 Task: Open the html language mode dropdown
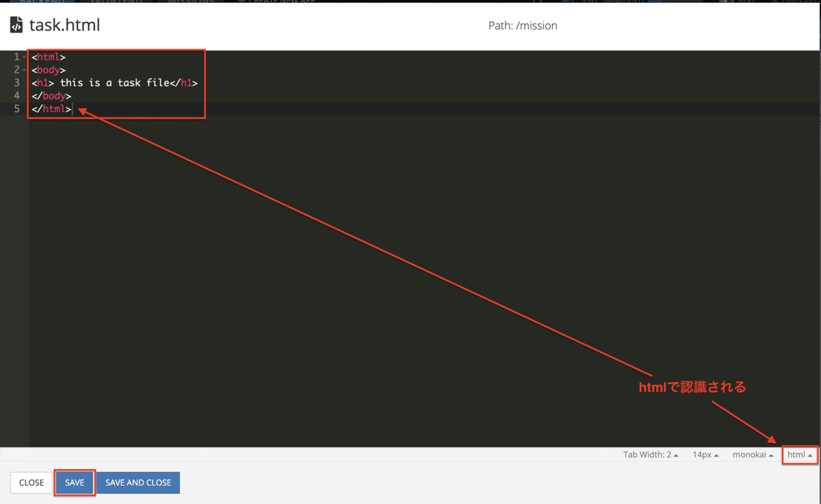coord(800,455)
